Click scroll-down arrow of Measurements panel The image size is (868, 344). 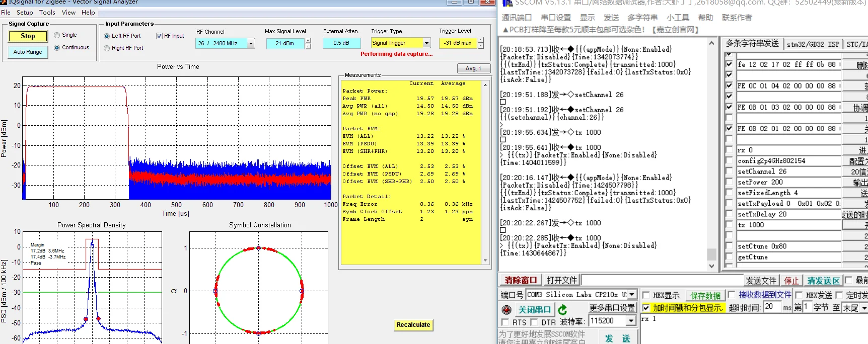tap(485, 261)
